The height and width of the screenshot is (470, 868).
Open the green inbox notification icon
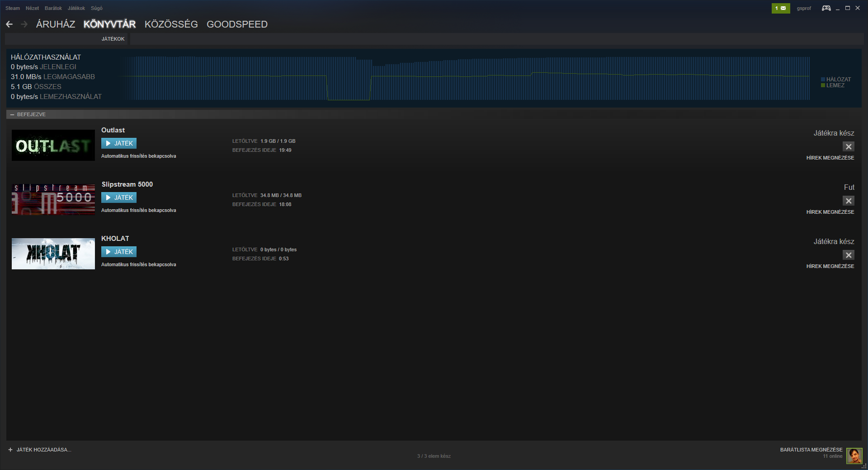coord(781,8)
